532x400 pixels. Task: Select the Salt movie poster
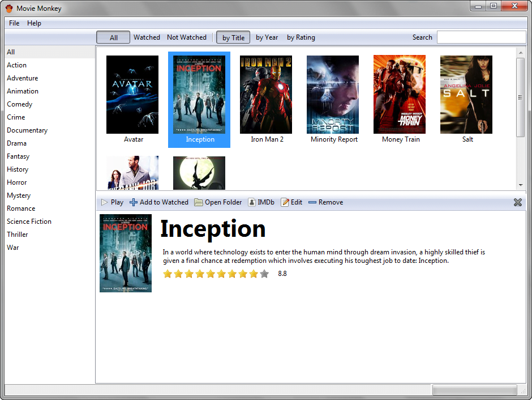(466, 95)
